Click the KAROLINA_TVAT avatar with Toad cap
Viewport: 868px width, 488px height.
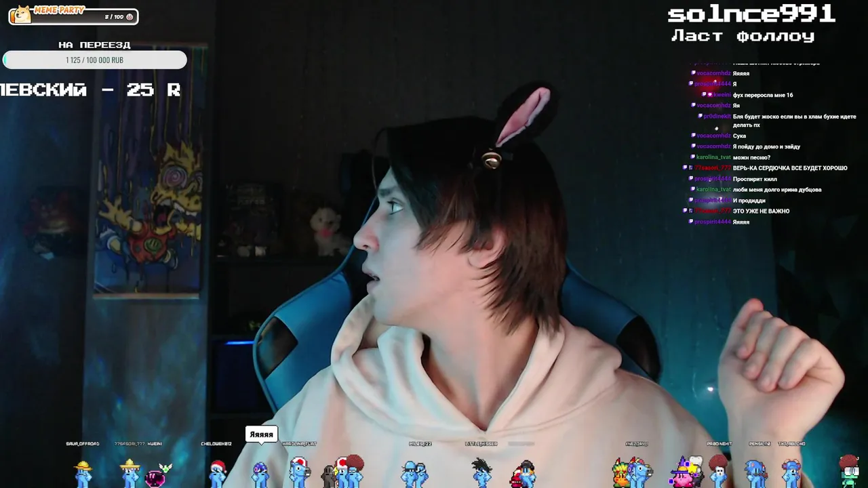pyautogui.click(x=299, y=472)
